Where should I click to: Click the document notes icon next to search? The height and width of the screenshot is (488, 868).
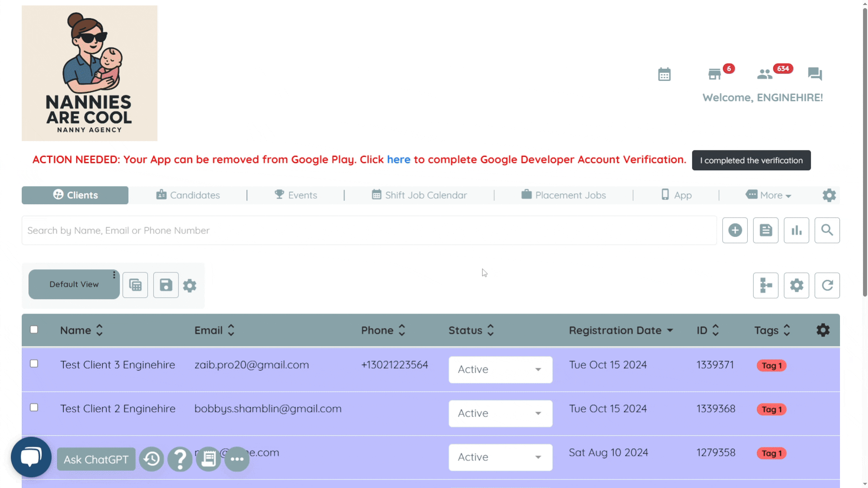pos(766,230)
